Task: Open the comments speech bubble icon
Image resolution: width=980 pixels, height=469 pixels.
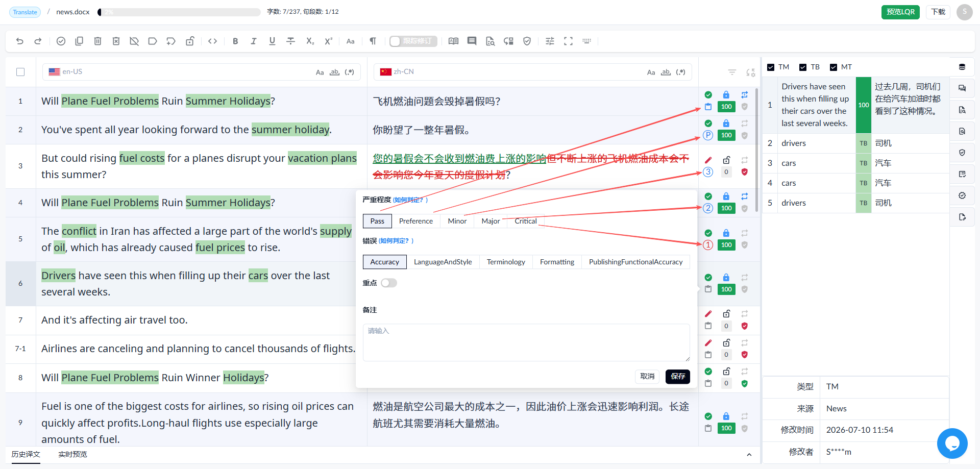Action: point(472,41)
